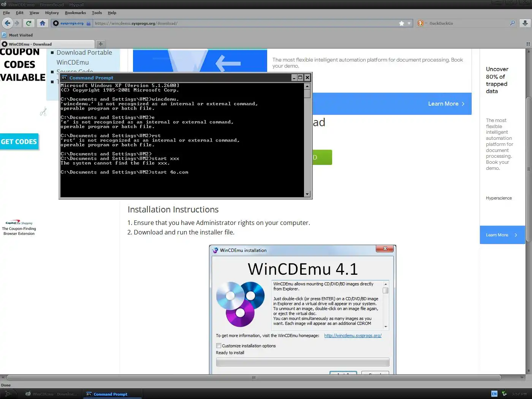Image resolution: width=532 pixels, height=399 pixels.
Task: Reload the page with the Refresh icon
Action: click(28, 23)
